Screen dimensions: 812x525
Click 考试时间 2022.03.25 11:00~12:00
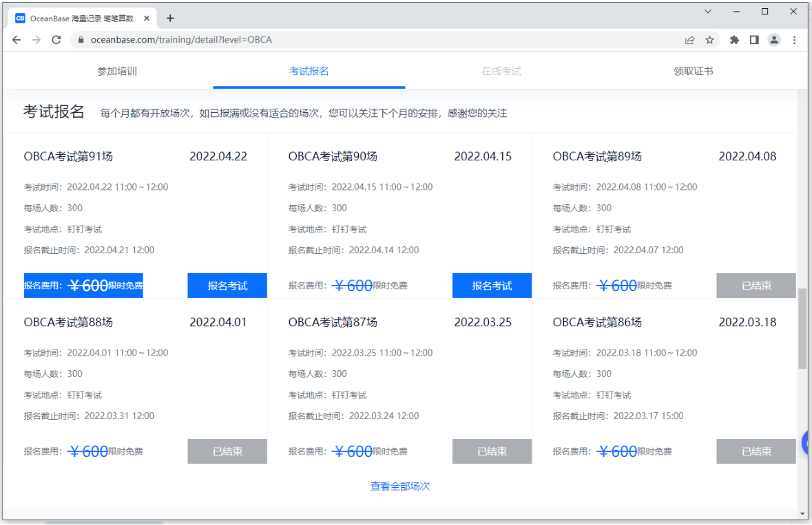coord(360,353)
